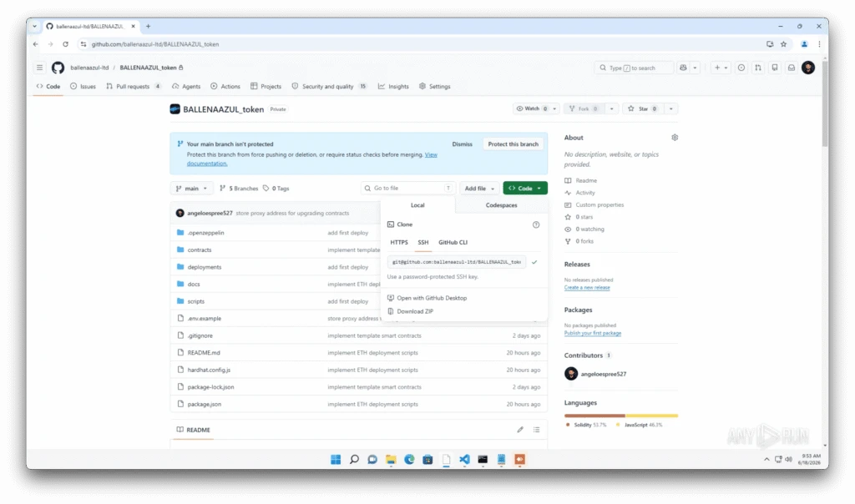
Task: Open the terminal from taskbar
Action: click(x=483, y=459)
